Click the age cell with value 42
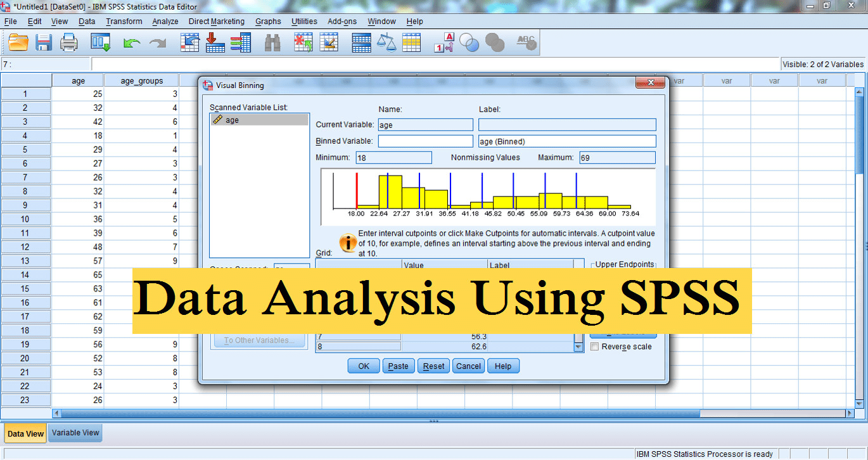The width and height of the screenshot is (868, 460). [x=78, y=122]
